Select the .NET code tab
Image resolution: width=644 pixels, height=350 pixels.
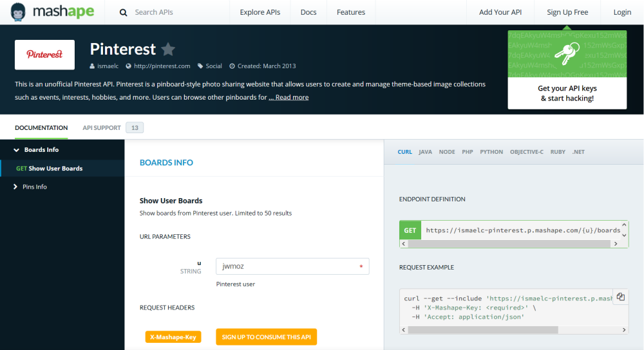pos(578,152)
